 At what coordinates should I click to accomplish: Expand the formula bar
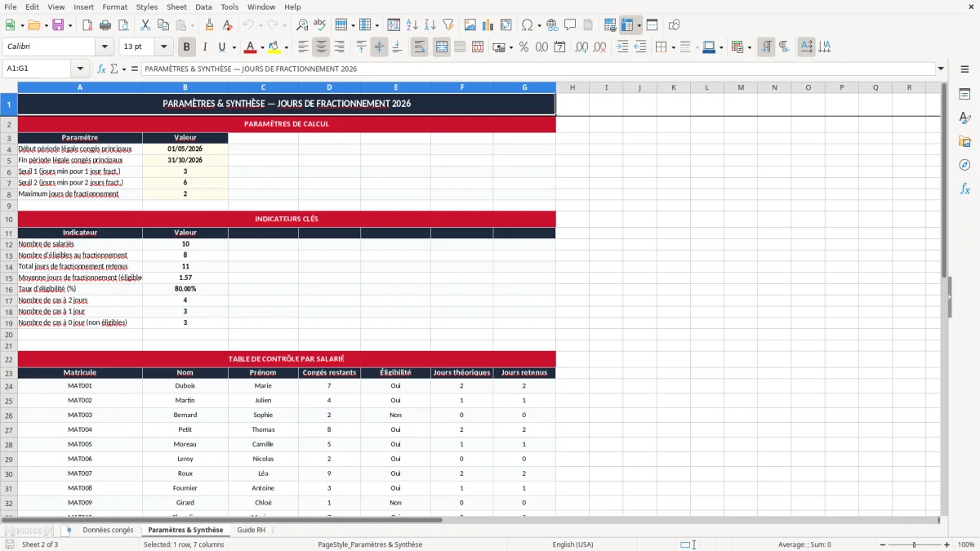point(941,69)
